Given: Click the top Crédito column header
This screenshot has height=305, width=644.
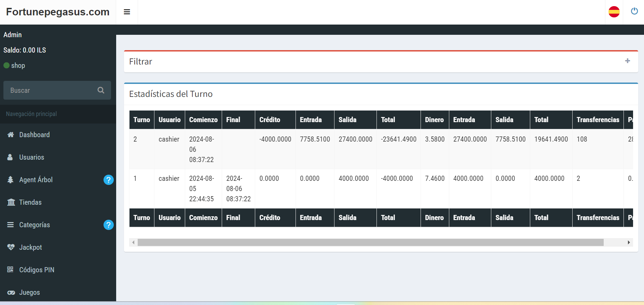Looking at the screenshot, I should coord(275,120).
